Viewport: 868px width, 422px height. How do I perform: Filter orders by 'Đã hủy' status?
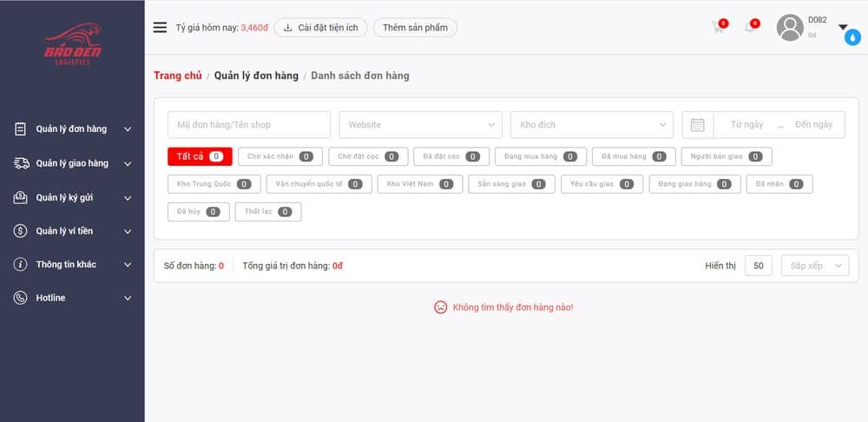click(x=198, y=212)
